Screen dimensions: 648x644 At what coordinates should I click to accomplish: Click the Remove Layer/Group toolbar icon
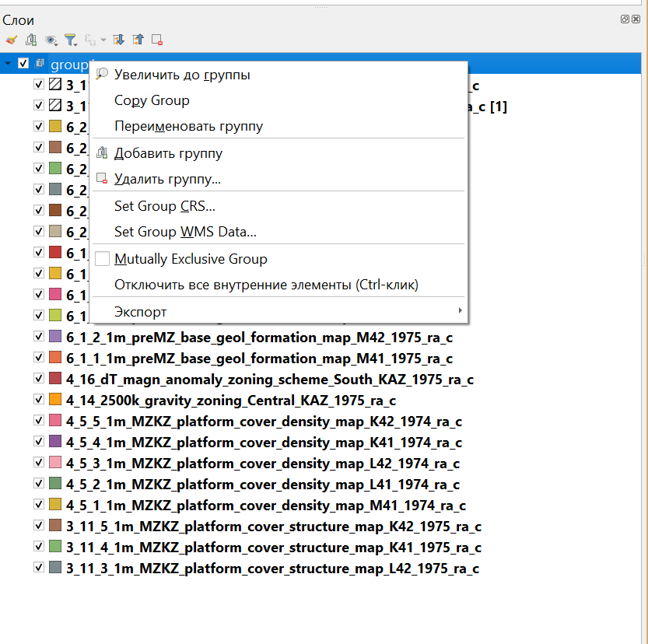[157, 40]
